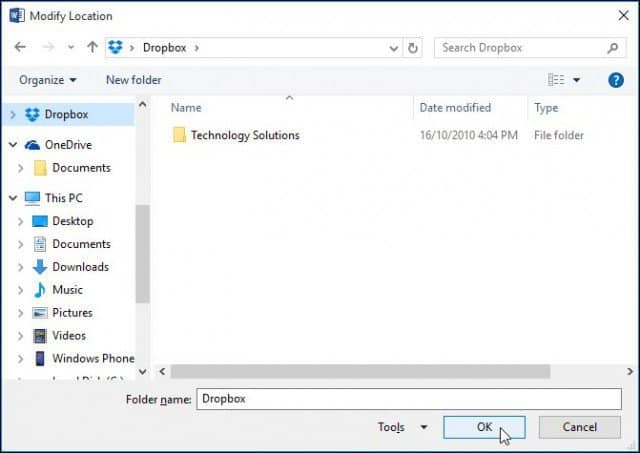Click the navigation pane scroll down arrow
The height and width of the screenshot is (453, 640).
point(142,371)
